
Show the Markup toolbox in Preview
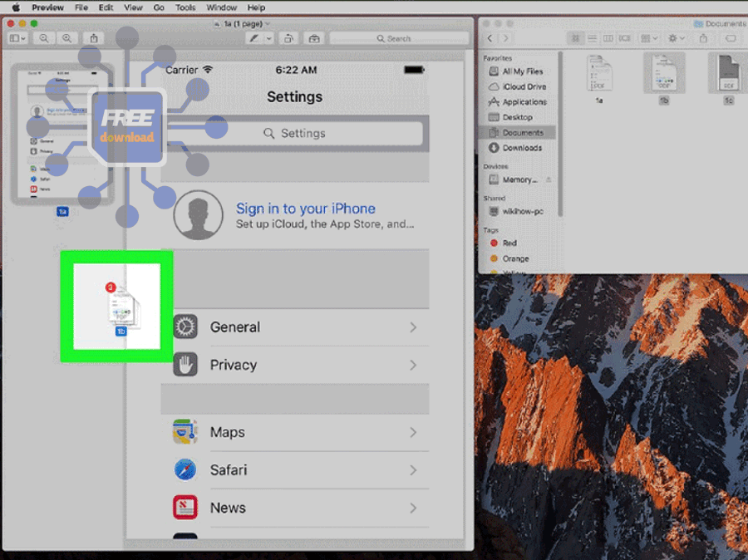(314, 38)
